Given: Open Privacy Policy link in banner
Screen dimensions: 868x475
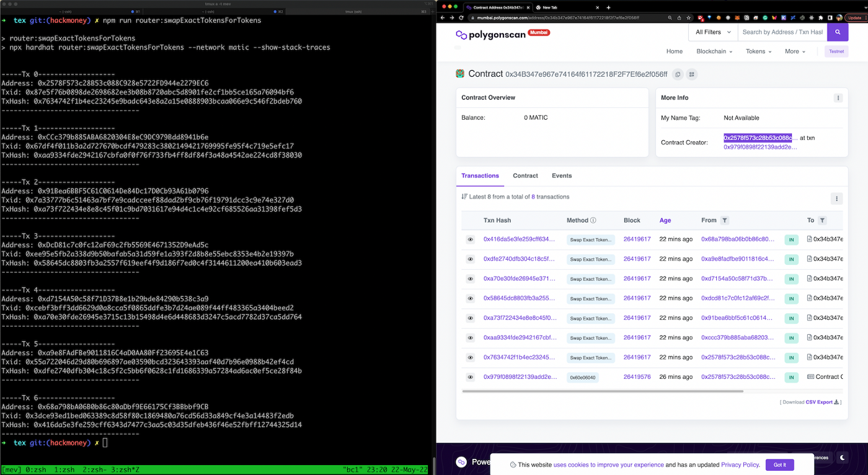Looking at the screenshot, I should click(x=740, y=464).
